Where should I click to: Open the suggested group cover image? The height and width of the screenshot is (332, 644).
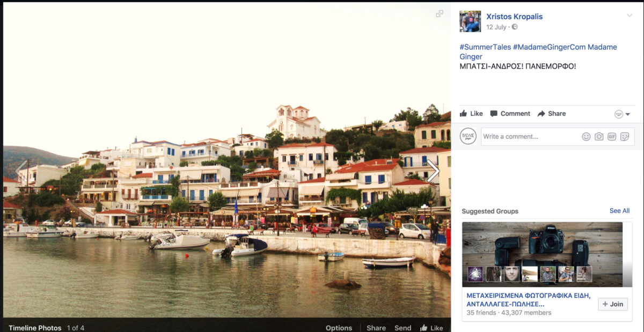[x=542, y=253]
